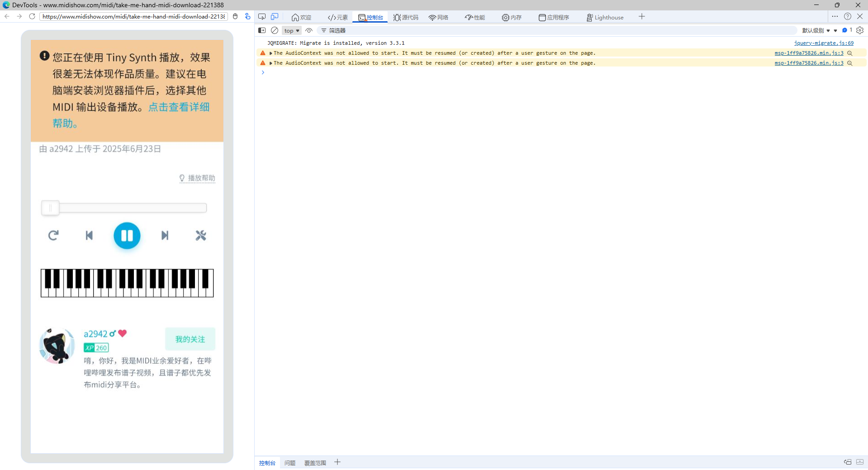Click the 我的关注 follow button
The image size is (868, 470).
tap(190, 339)
